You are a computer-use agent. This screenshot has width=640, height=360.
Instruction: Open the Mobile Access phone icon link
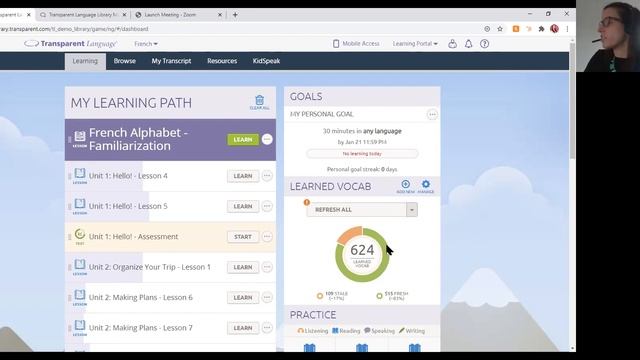pos(336,44)
